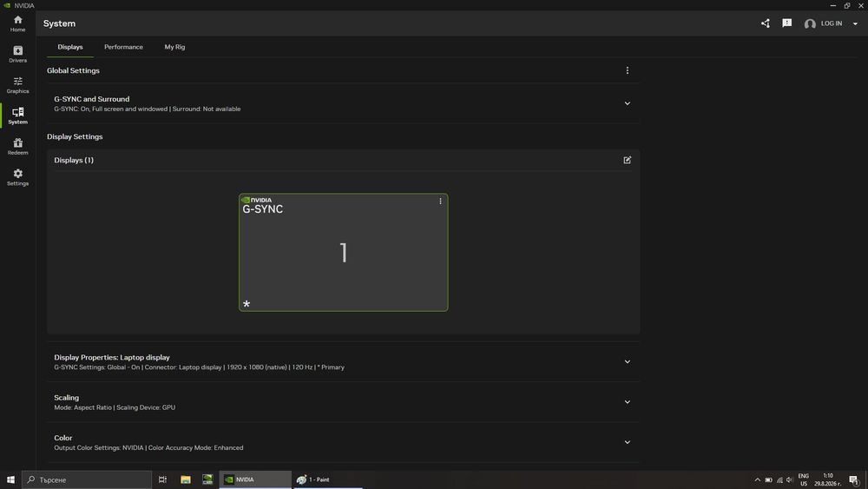Image resolution: width=868 pixels, height=489 pixels.
Task: Show hidden tray icons chevron
Action: [757, 480]
